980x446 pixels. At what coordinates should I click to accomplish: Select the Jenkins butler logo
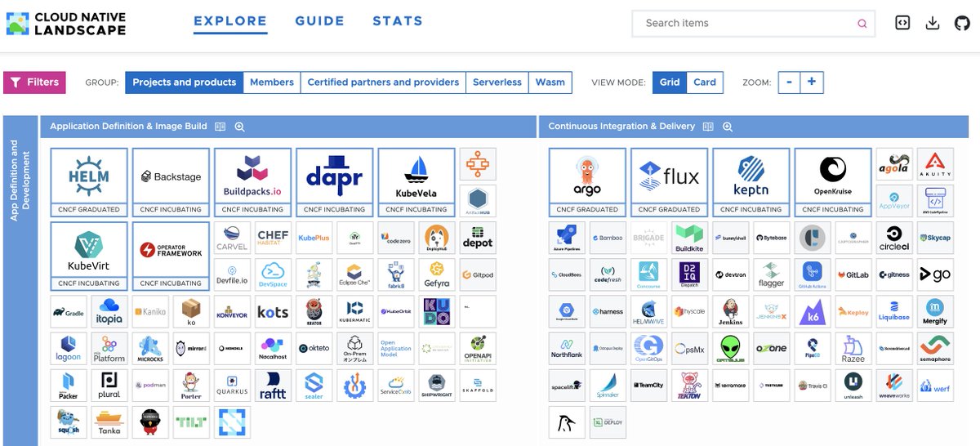730,312
